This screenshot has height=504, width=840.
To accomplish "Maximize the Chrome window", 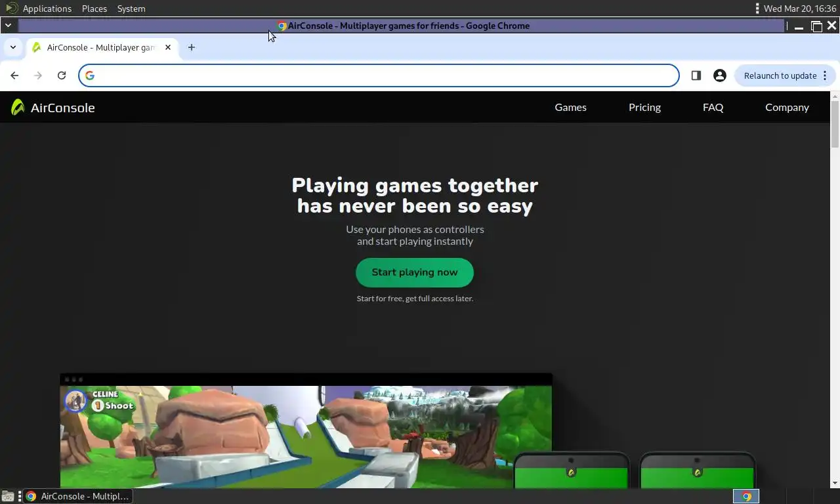I will point(816,26).
